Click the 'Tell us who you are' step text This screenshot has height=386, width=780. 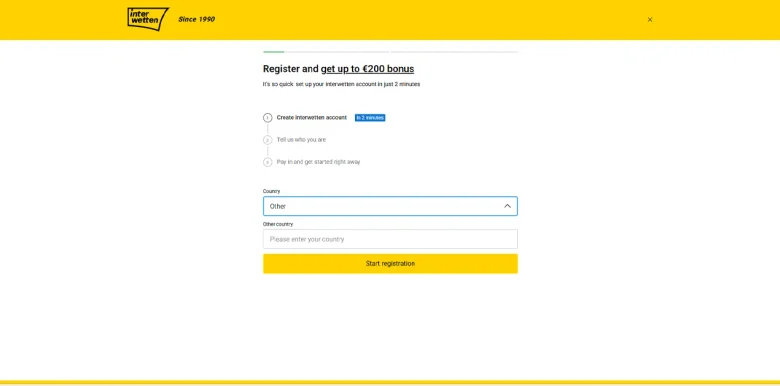coord(301,140)
